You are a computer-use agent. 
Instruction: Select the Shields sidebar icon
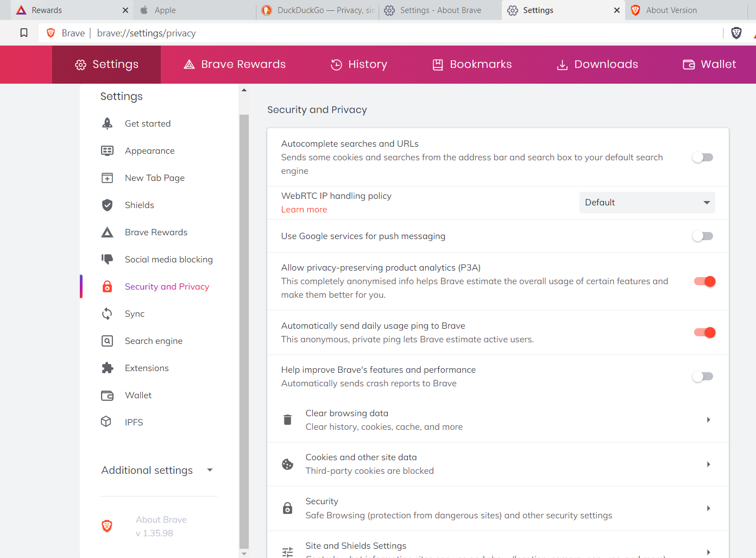click(x=107, y=205)
